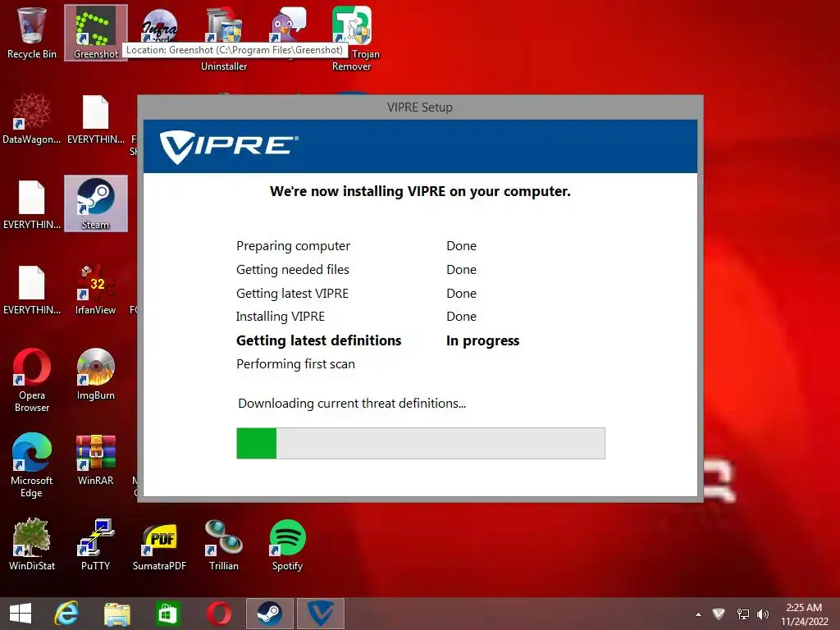Open the network tray icon
Viewport: 840px width, 630px height.
click(742, 614)
